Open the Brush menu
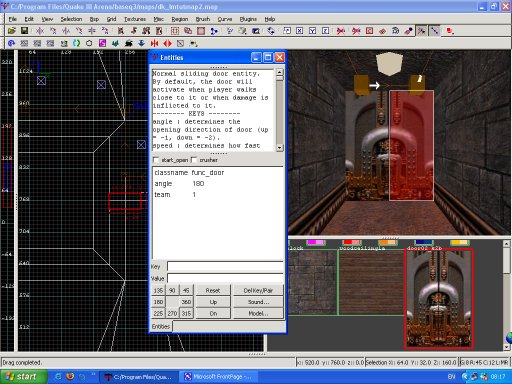The width and height of the screenshot is (512, 384). click(203, 19)
